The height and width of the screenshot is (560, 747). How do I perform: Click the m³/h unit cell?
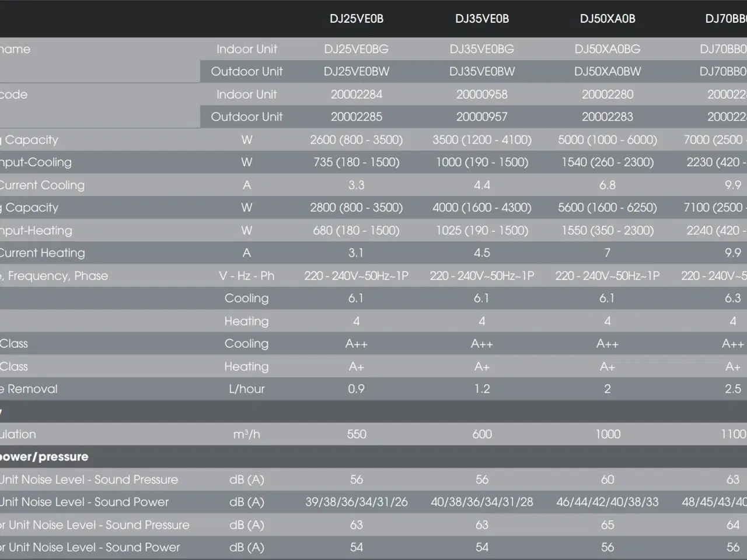pyautogui.click(x=247, y=434)
